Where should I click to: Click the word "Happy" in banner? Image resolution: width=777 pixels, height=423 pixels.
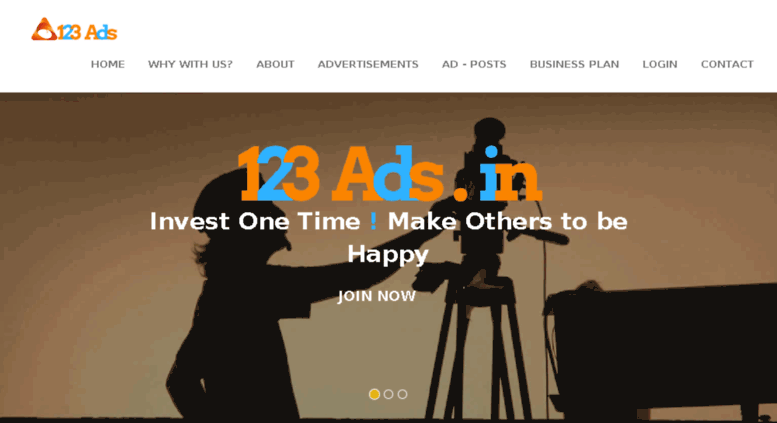388,255
